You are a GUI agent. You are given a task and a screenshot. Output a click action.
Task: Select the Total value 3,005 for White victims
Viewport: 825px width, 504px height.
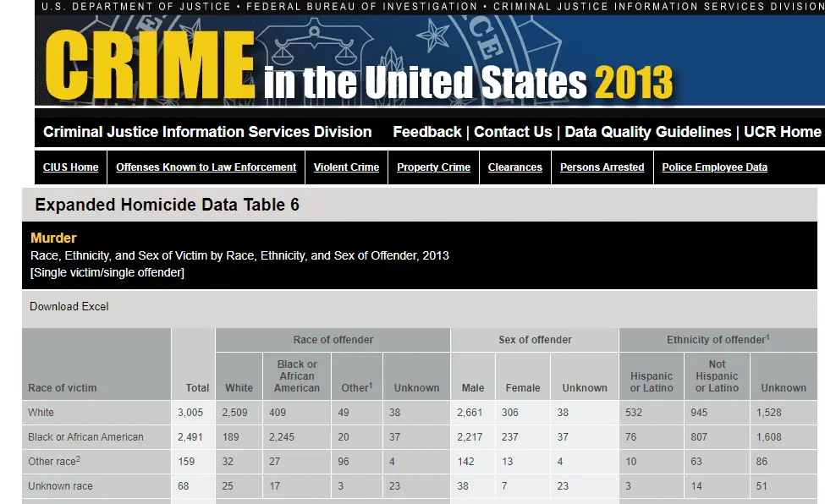pos(192,413)
